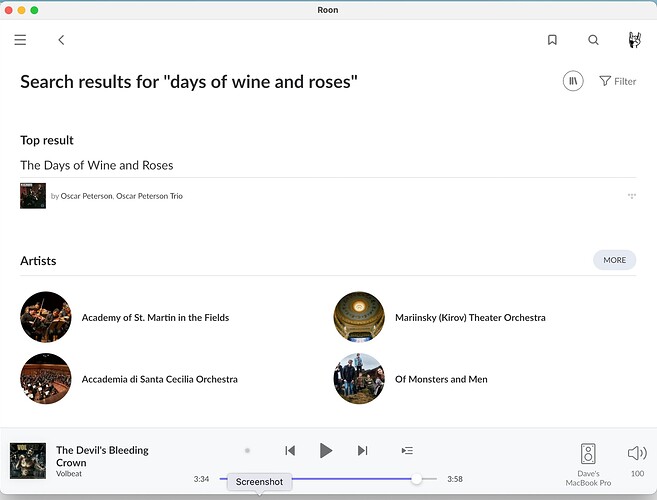Open Academy of St. Martin in the Fields photo
Image resolution: width=657 pixels, height=500 pixels.
pos(46,317)
